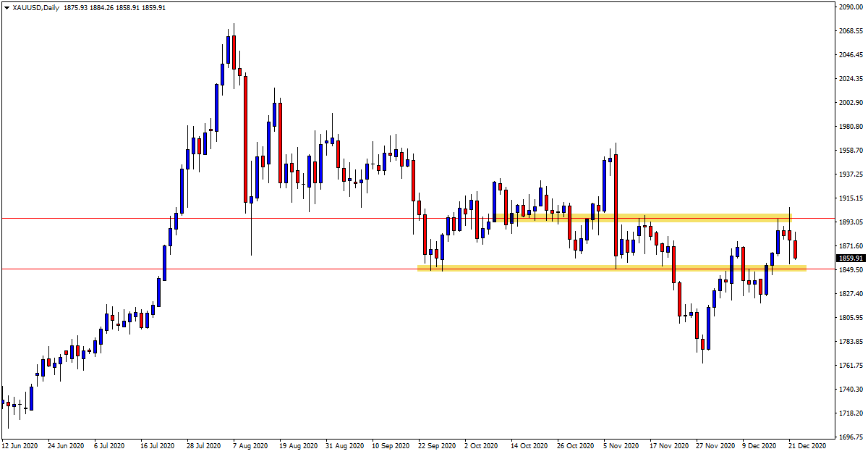The height and width of the screenshot is (454, 868).
Task: Click the 1718.20 price axis label
Action: click(851, 413)
